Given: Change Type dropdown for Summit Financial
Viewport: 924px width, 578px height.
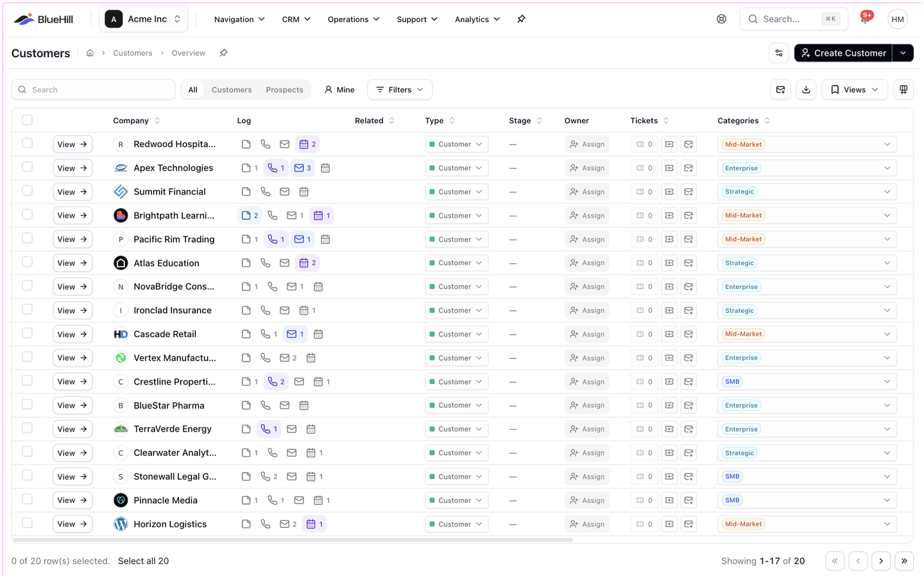Looking at the screenshot, I should 456,192.
